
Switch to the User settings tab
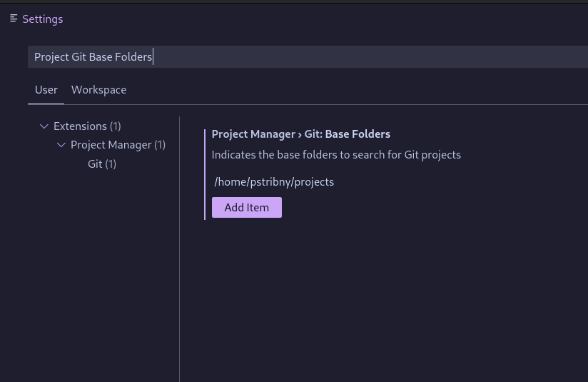46,90
